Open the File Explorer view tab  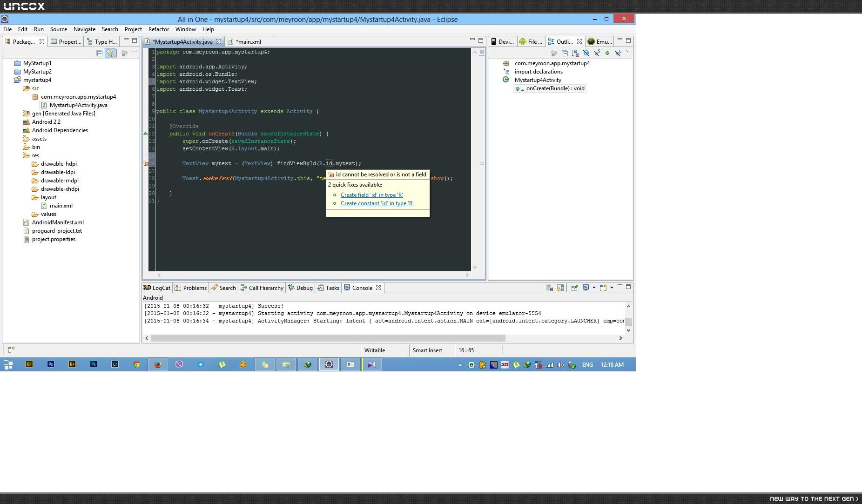(531, 42)
